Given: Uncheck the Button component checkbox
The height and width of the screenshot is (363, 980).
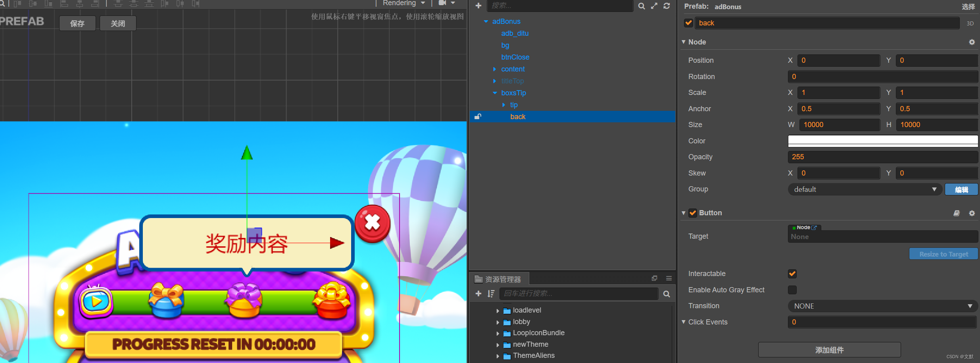Looking at the screenshot, I should (x=693, y=213).
